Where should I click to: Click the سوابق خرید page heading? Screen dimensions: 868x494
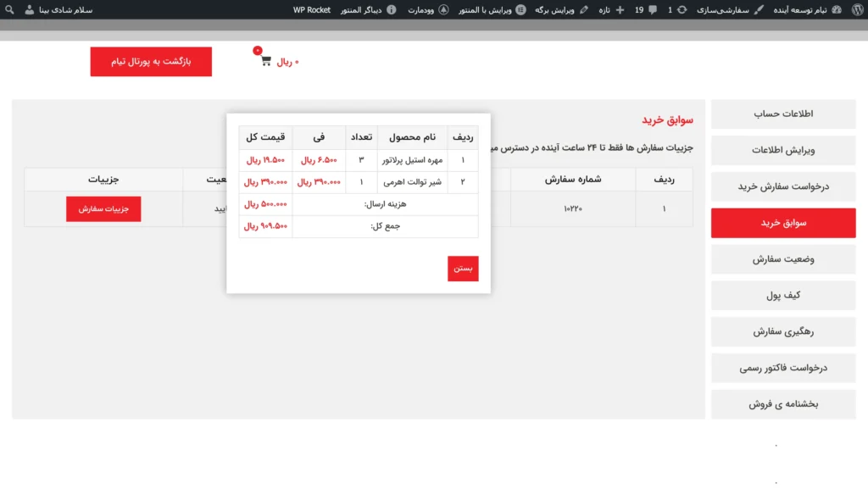[x=667, y=120]
